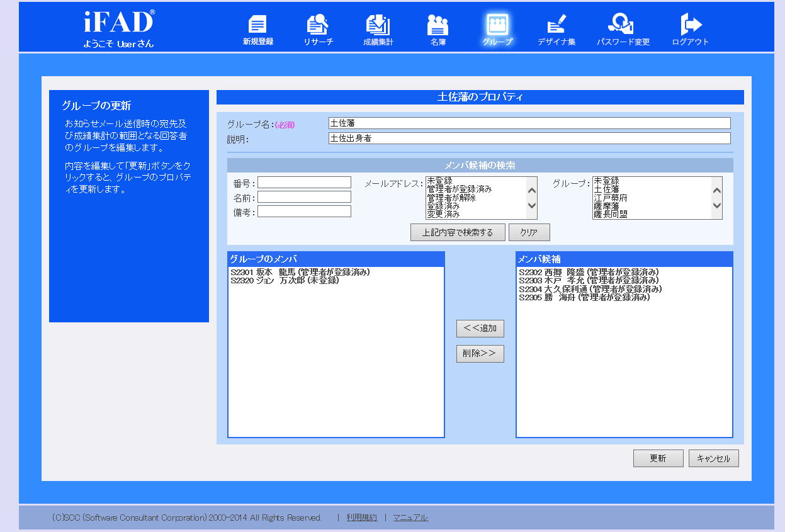Click the キャンセル button
Screen dimensions: 785x532
714,458
